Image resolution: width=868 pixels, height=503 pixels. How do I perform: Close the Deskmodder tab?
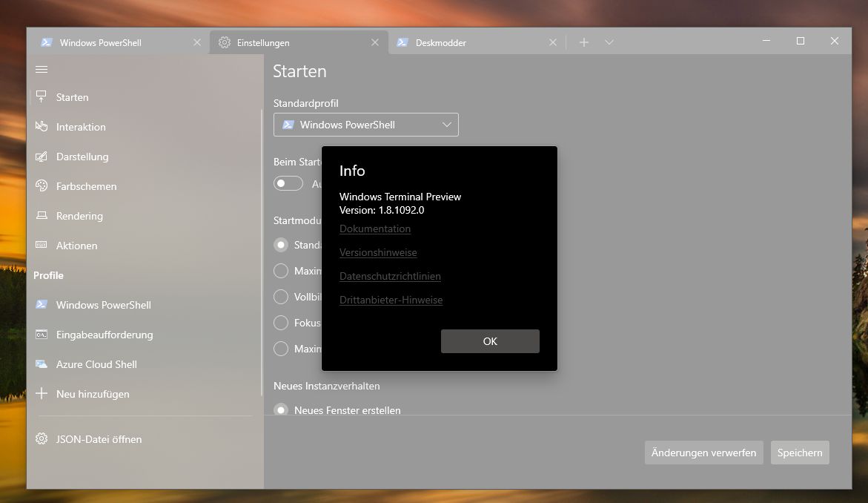[x=552, y=42]
